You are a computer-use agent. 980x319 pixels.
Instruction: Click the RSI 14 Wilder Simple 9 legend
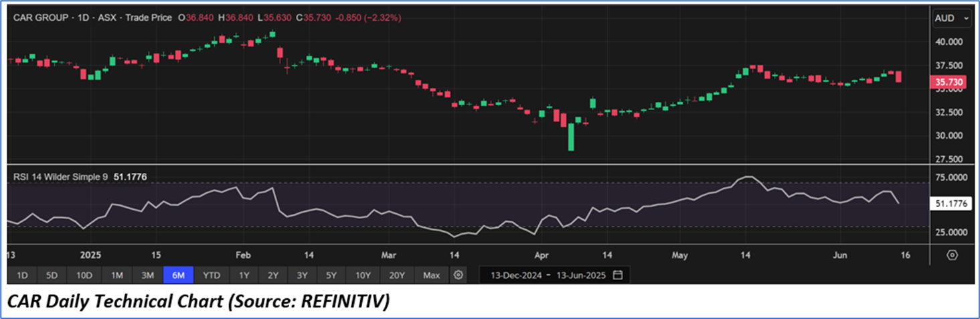pos(80,177)
